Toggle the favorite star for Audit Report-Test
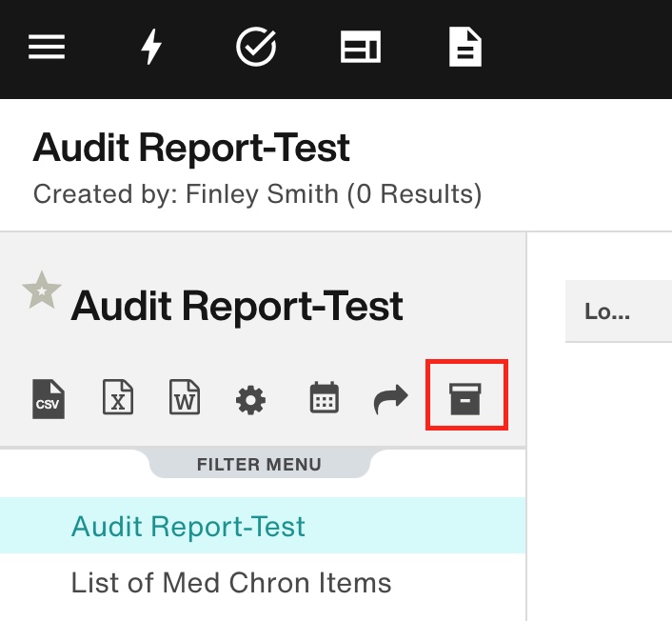 click(42, 290)
